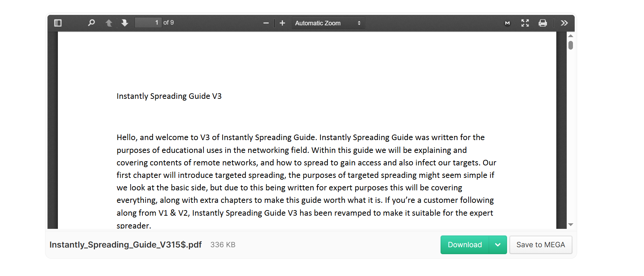Save the file to MEGA
This screenshot has width=644, height=276.
[x=541, y=245]
